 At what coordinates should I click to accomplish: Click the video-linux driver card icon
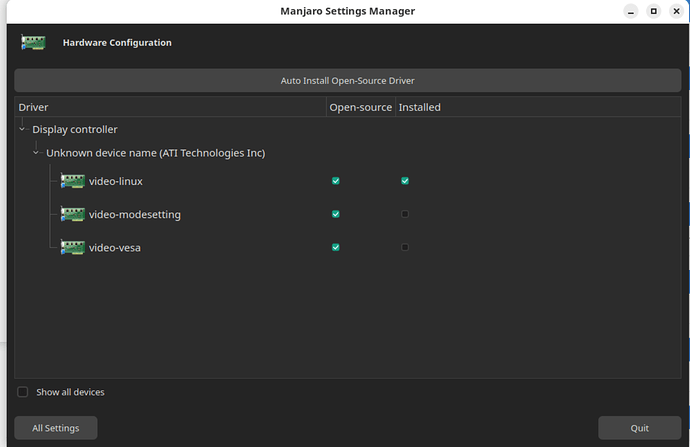pyautogui.click(x=72, y=181)
